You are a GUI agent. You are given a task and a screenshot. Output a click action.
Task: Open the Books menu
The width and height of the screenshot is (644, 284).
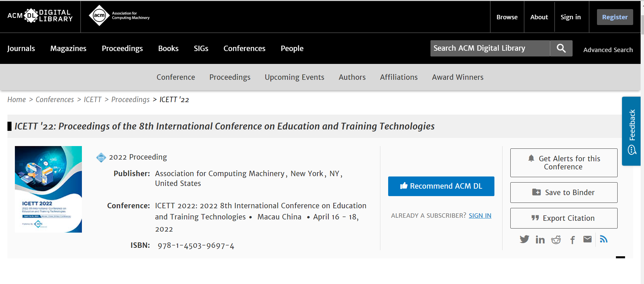coord(168,48)
